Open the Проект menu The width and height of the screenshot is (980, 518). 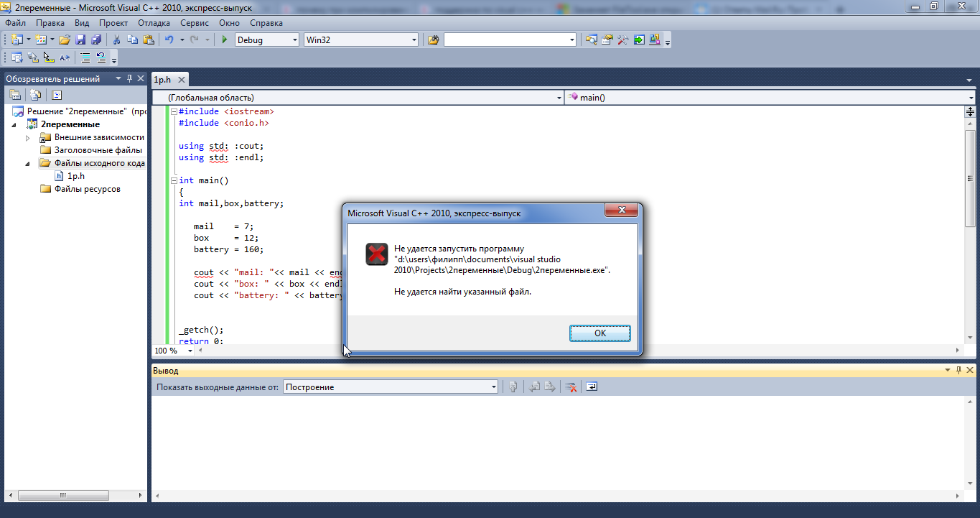coord(113,23)
